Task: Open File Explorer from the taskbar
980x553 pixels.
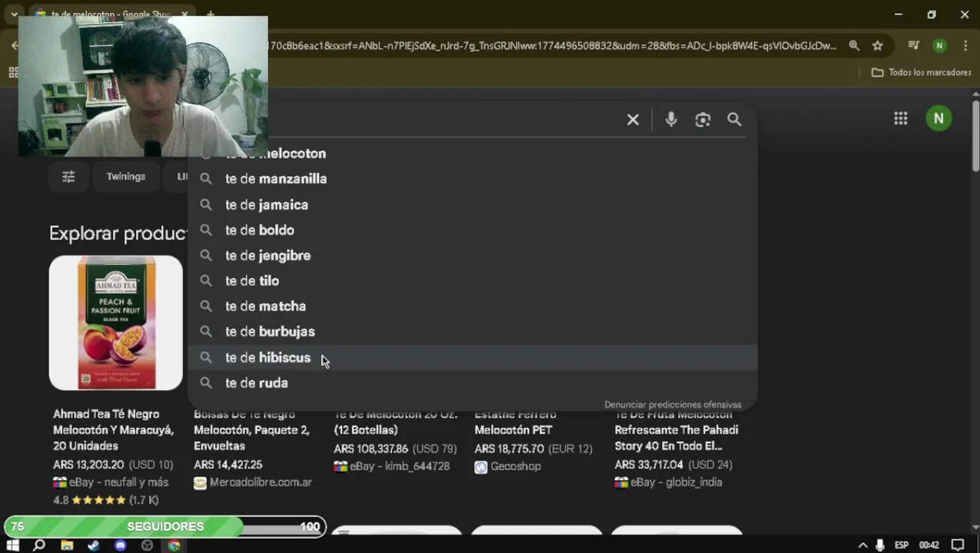Action: 67,545
